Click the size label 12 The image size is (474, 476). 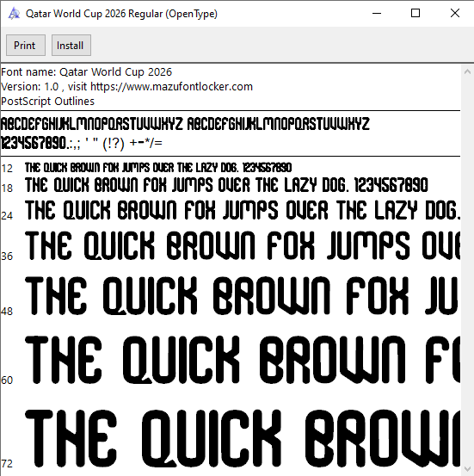[x=7, y=169]
